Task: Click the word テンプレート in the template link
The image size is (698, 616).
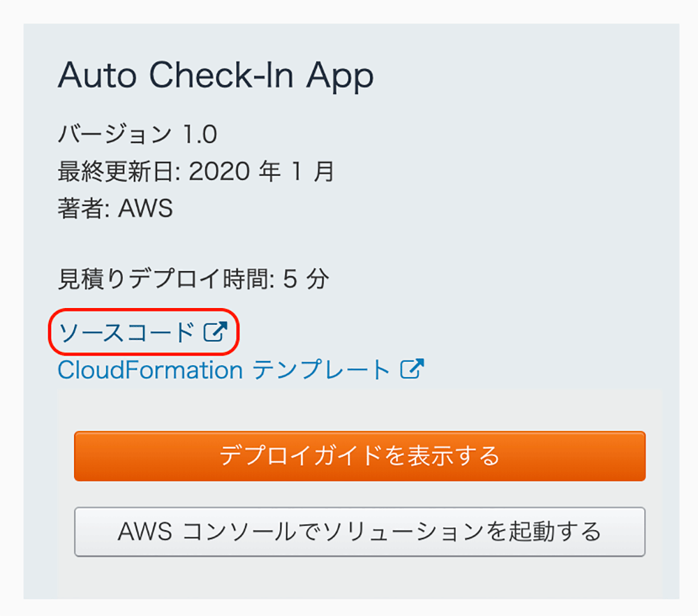Action: coord(321,369)
